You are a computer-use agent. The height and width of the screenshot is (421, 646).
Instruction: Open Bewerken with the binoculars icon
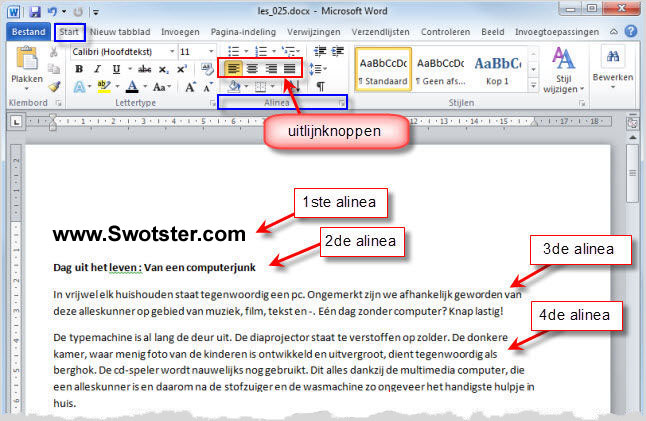(x=613, y=56)
